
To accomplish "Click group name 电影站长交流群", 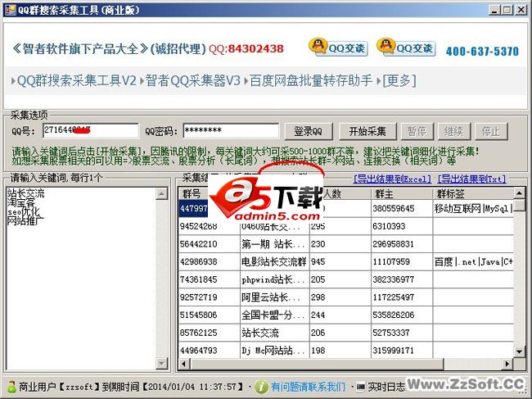I will point(274,261).
